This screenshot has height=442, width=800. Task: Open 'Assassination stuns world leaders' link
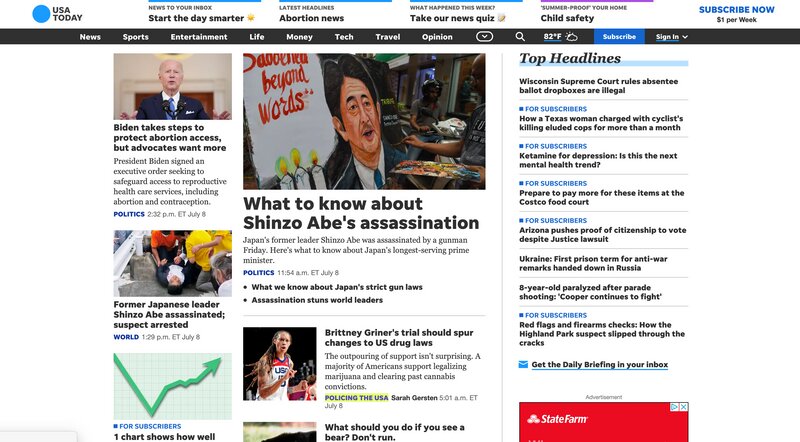pos(317,300)
